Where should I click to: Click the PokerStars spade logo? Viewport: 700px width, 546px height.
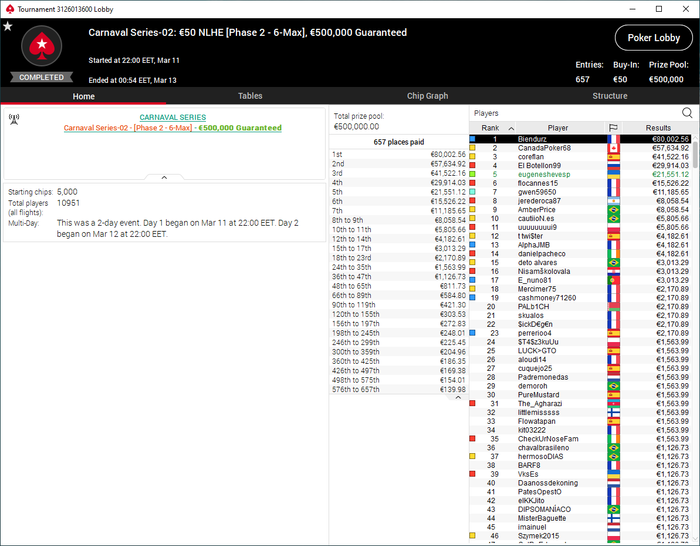pos(42,46)
